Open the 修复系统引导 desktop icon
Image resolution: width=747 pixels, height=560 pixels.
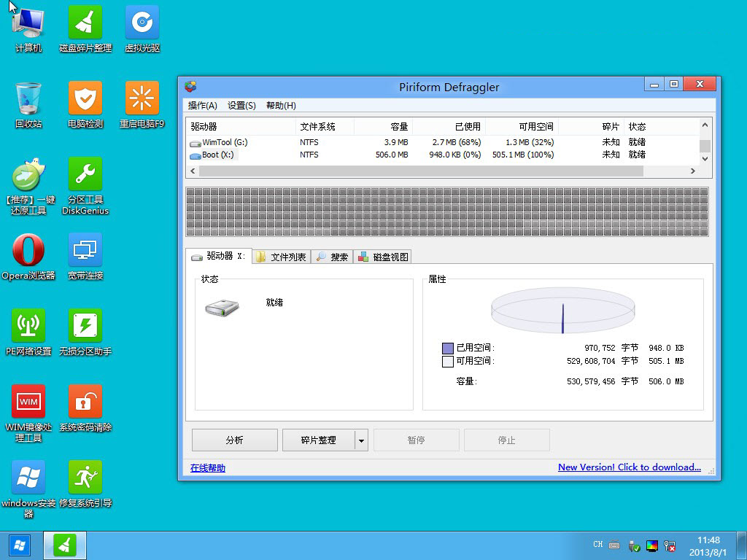(85, 484)
